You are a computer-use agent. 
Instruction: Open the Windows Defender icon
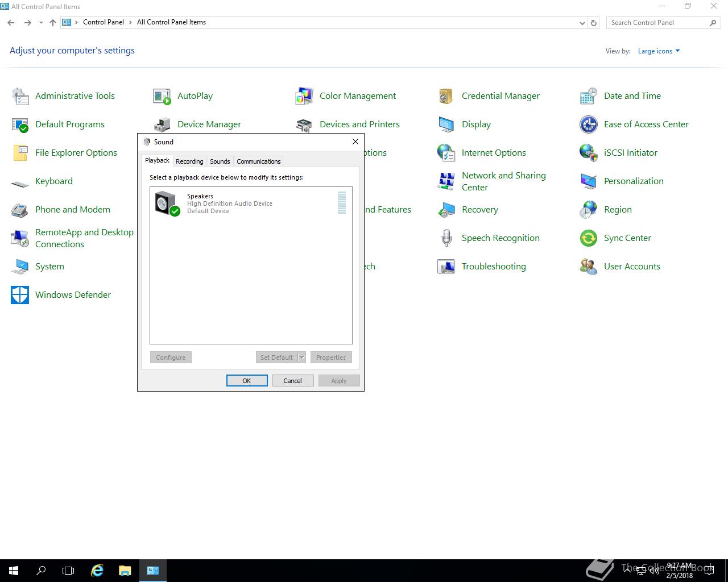[x=20, y=295]
